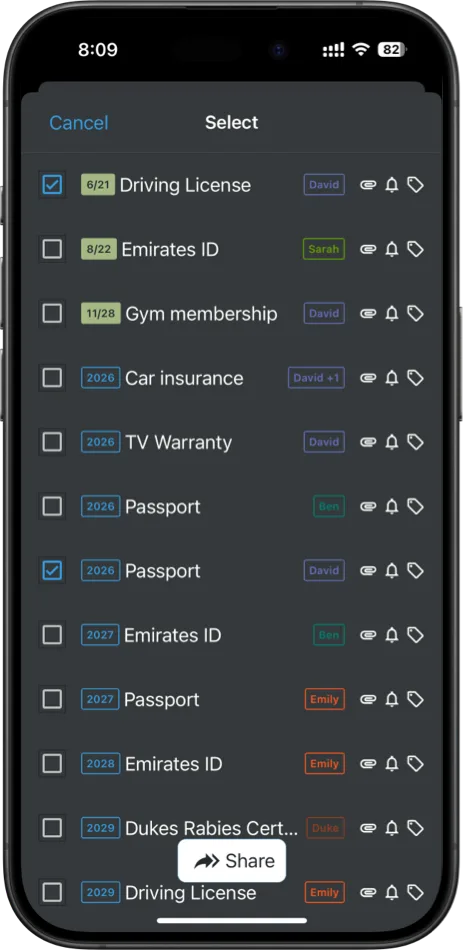Screen dimensions: 463x950
Task: Tap the Sarah person tag
Action: pos(324,249)
